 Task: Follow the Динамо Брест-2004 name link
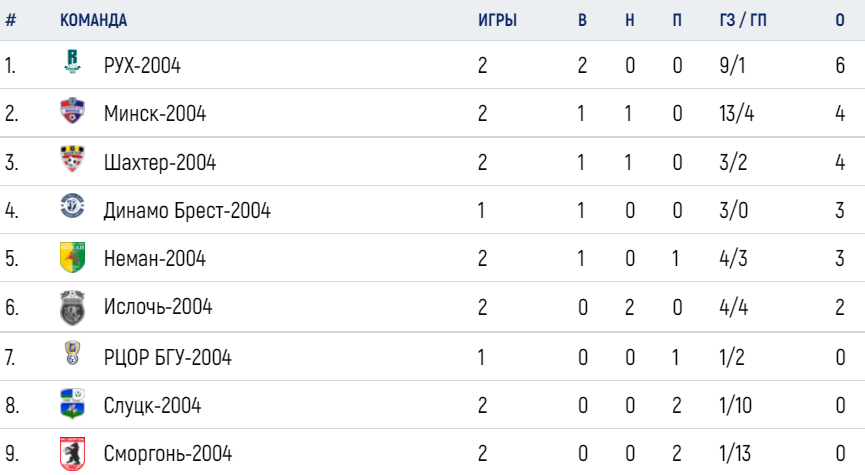(x=187, y=211)
